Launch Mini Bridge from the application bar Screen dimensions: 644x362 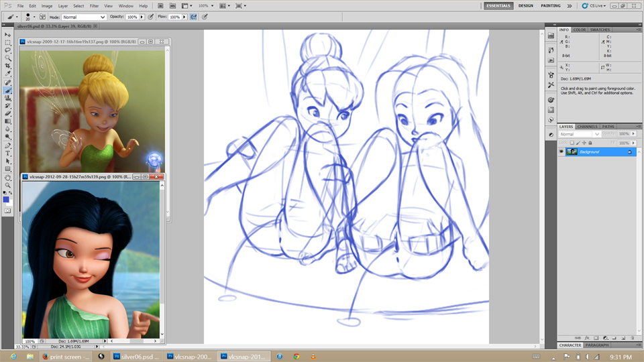[172, 6]
